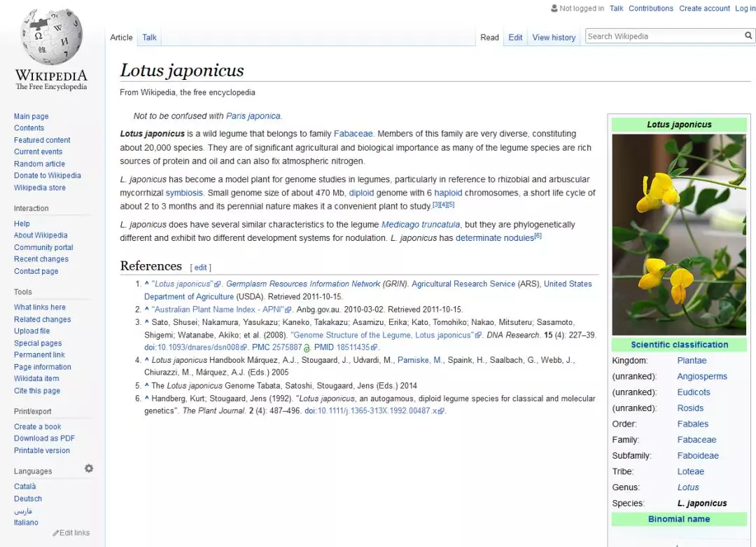This screenshot has height=547, width=756.
Task: Switch to the Talk tab
Action: [x=149, y=38]
